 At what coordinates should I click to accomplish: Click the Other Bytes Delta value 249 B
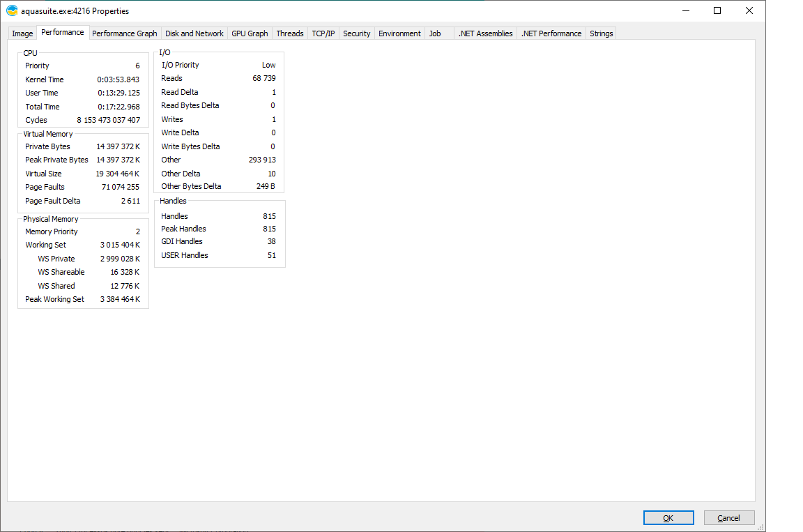266,186
